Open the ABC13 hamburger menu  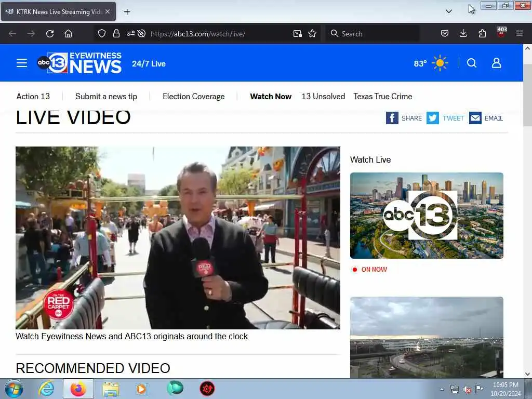tap(22, 63)
